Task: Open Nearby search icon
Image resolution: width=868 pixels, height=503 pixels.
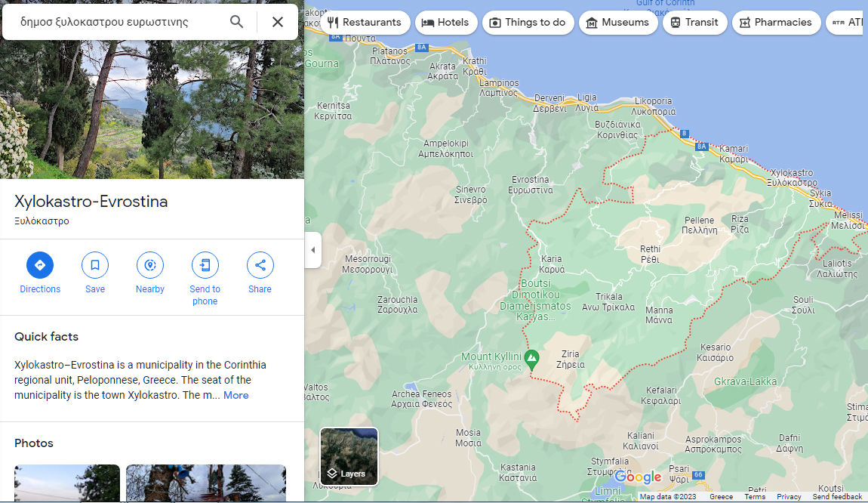Action: pyautogui.click(x=150, y=265)
